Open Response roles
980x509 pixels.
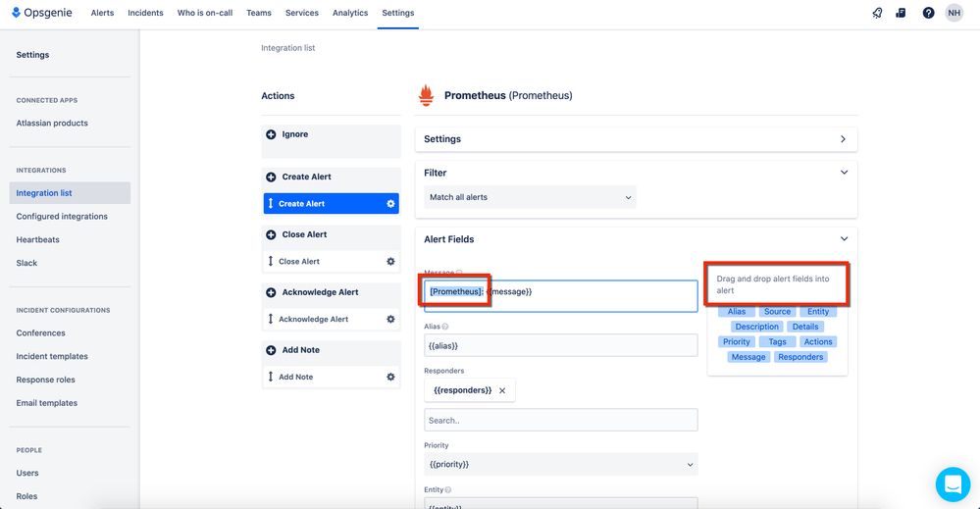(46, 380)
